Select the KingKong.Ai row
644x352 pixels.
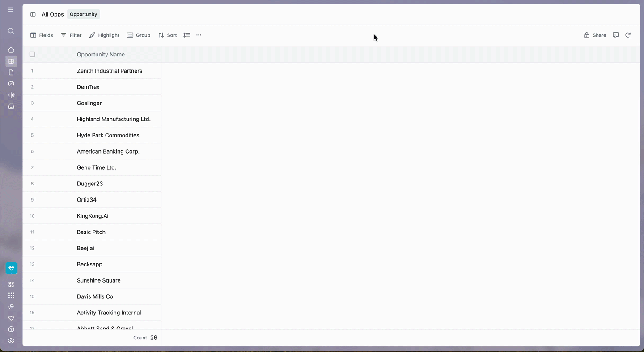pyautogui.click(x=92, y=216)
